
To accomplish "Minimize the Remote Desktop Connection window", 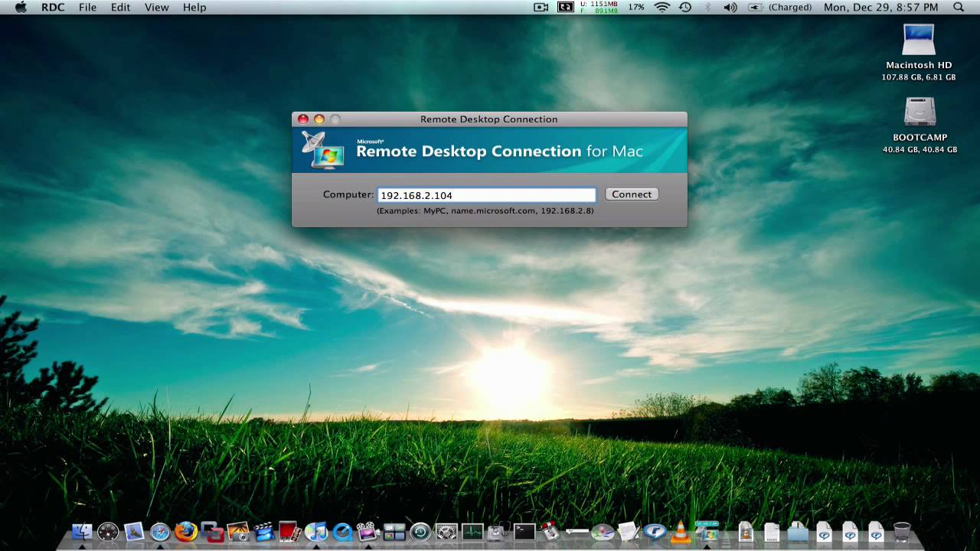I will pyautogui.click(x=319, y=119).
